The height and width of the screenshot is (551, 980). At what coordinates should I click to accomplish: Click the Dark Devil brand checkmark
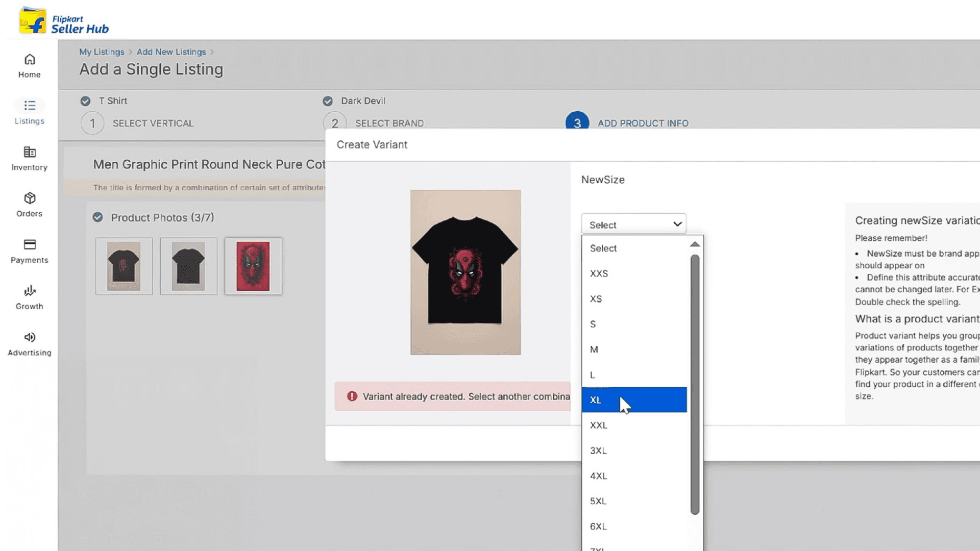pyautogui.click(x=328, y=101)
